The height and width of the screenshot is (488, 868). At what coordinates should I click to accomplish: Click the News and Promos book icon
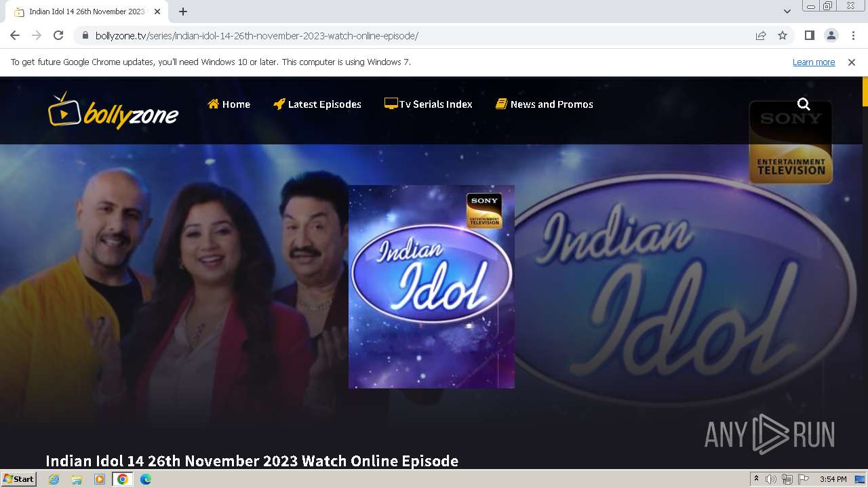click(x=501, y=104)
